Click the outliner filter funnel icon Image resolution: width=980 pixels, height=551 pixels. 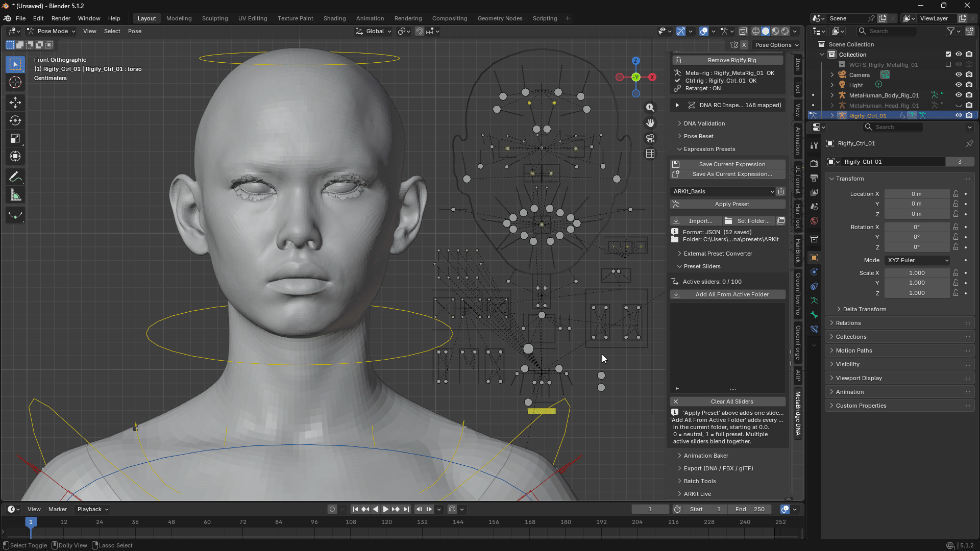coord(950,31)
